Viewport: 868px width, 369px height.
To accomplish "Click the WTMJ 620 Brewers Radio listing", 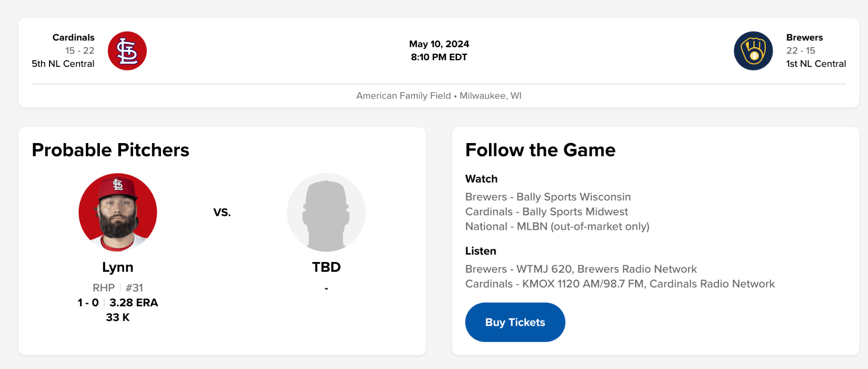I will point(581,269).
